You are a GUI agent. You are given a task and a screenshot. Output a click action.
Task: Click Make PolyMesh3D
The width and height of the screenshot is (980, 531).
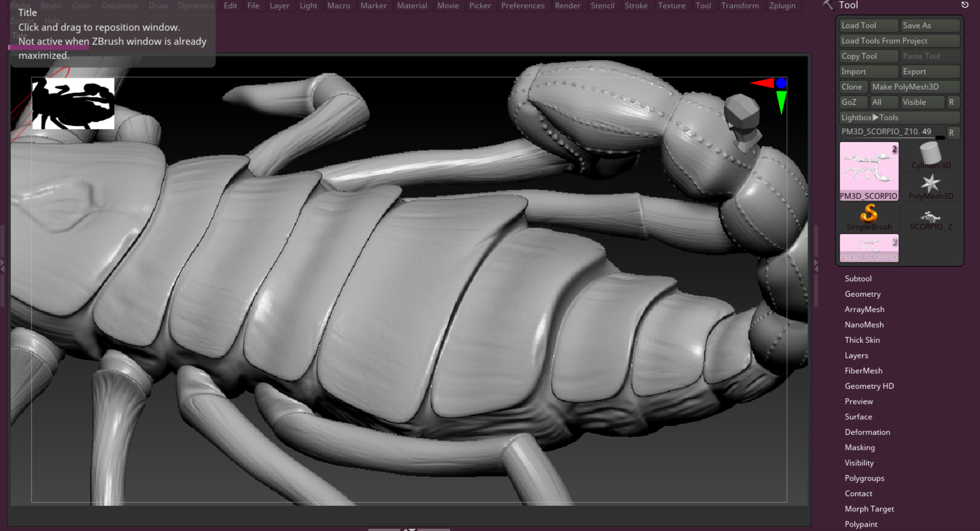915,87
